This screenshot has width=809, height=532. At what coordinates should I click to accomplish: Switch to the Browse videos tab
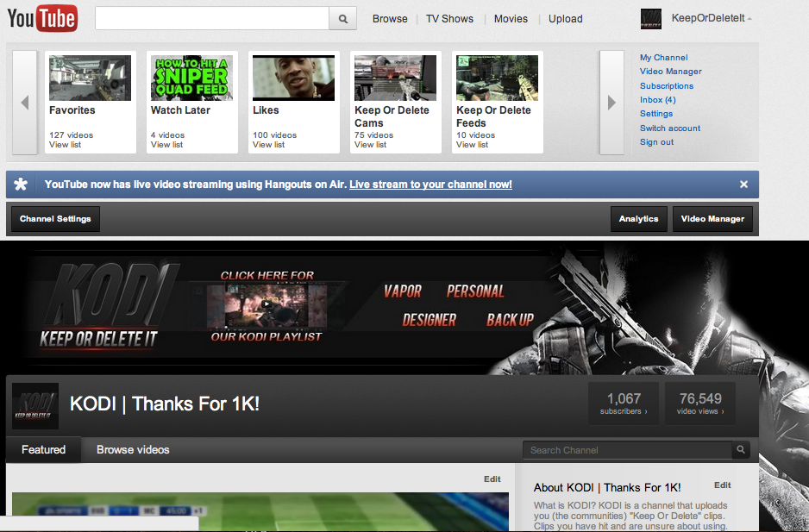point(133,449)
